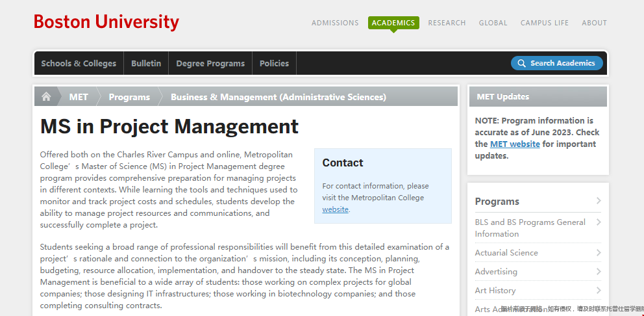The image size is (644, 316).
Task: Open Business & Management breadcrumb link
Action: 279,97
